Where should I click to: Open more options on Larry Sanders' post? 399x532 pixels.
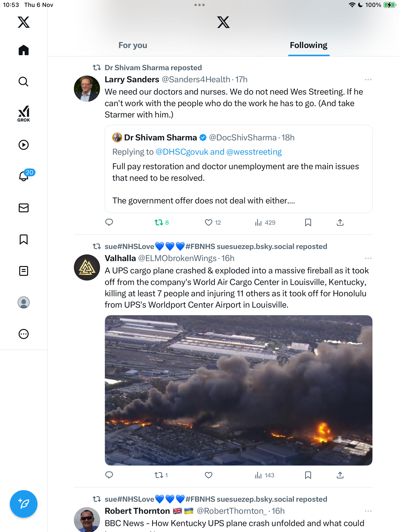tap(368, 80)
